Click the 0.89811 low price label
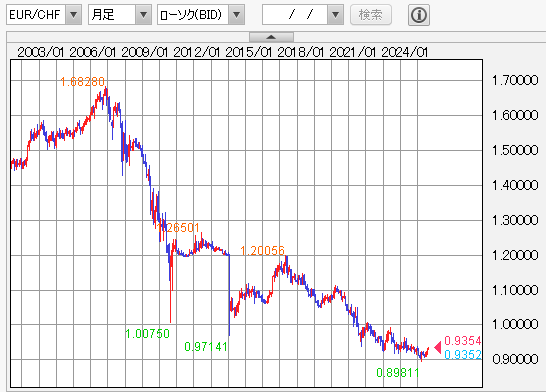 tap(398, 373)
